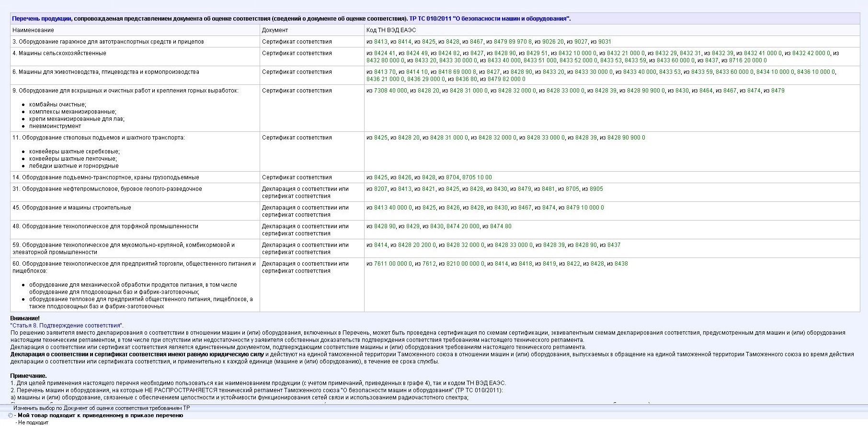Open code link 8210 00 000 0

pyautogui.click(x=465, y=264)
